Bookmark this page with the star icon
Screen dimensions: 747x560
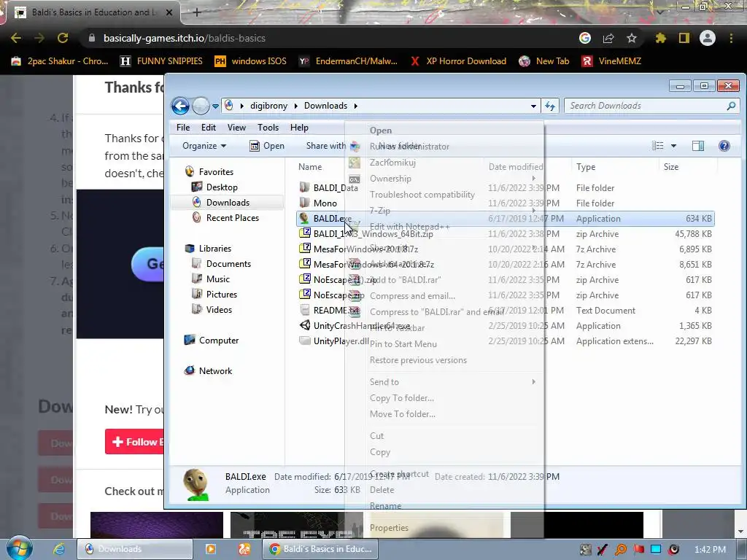click(632, 38)
